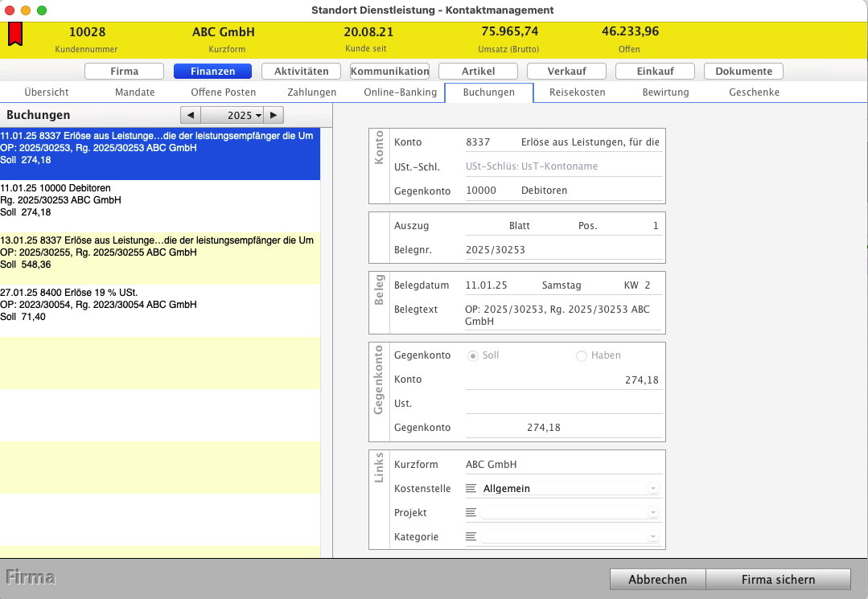Open the Zahlungen tab
The height and width of the screenshot is (599, 868).
click(x=311, y=92)
